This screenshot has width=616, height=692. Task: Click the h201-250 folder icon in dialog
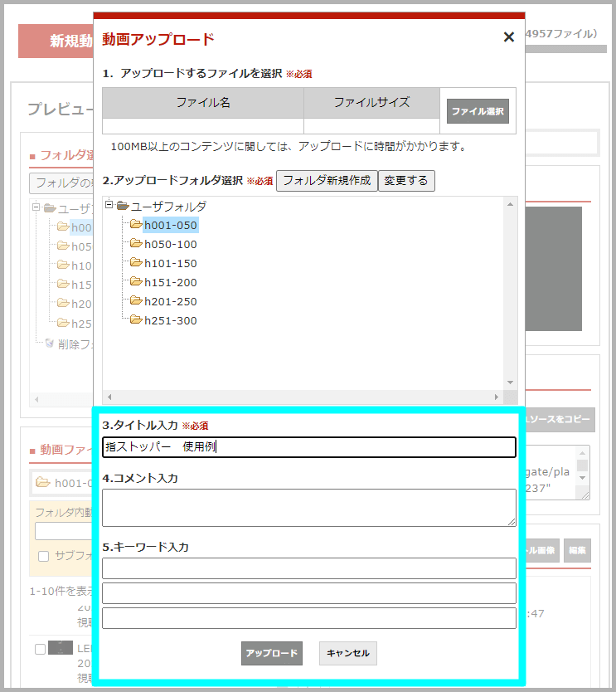point(136,300)
